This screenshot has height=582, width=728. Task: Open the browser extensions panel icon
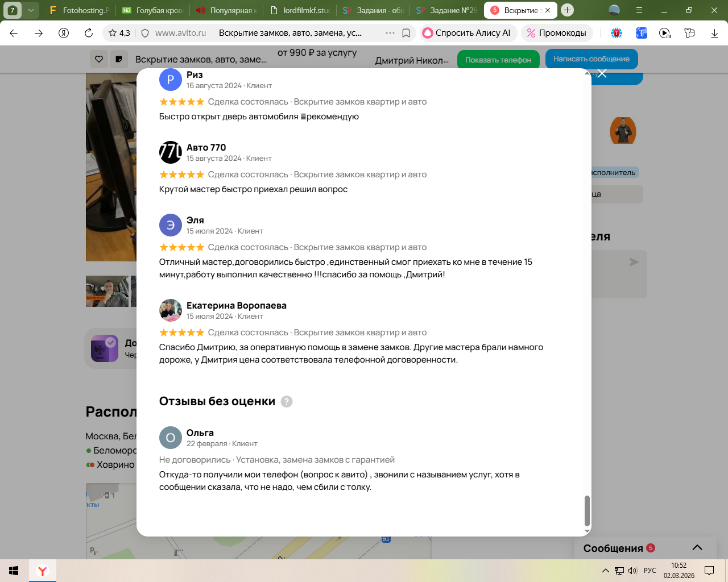690,33
